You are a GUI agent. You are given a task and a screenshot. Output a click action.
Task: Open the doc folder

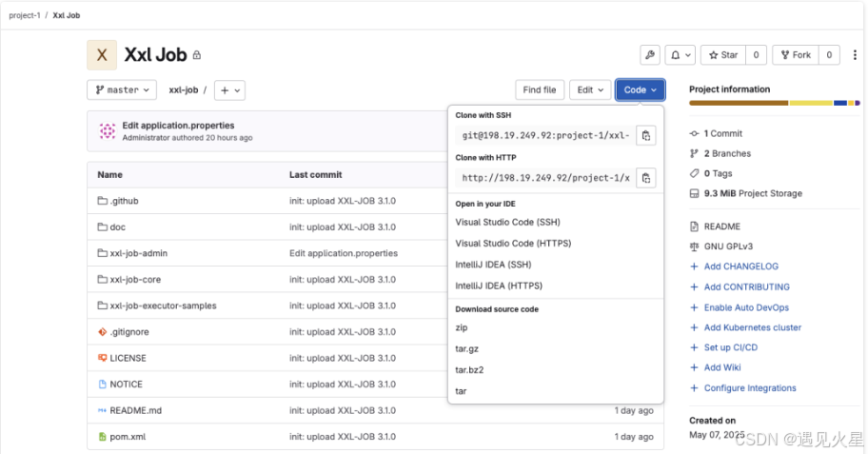point(117,227)
